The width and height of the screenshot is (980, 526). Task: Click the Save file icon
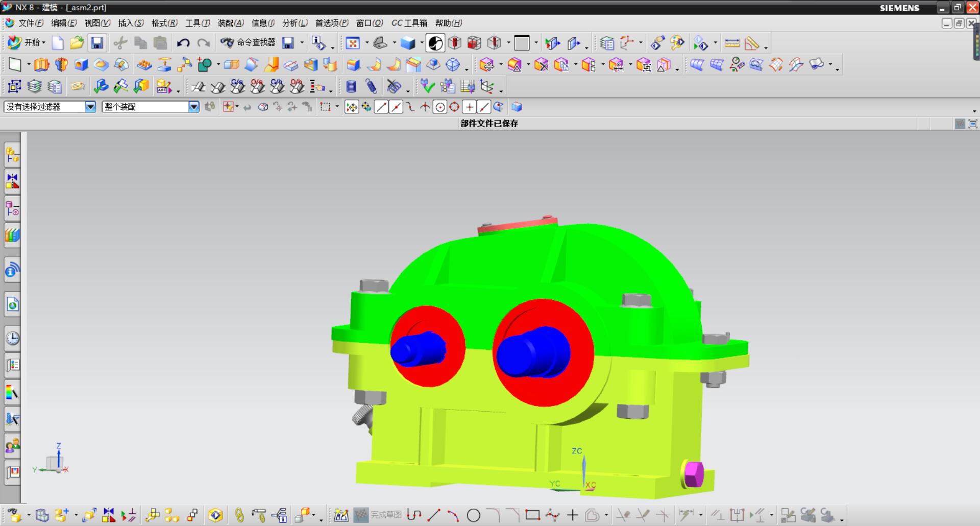(97, 43)
